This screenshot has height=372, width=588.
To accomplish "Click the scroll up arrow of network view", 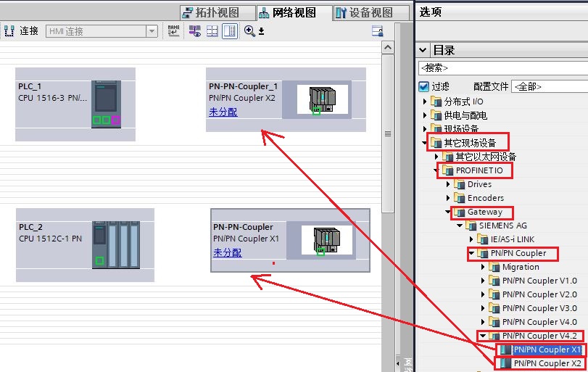I will click(388, 47).
